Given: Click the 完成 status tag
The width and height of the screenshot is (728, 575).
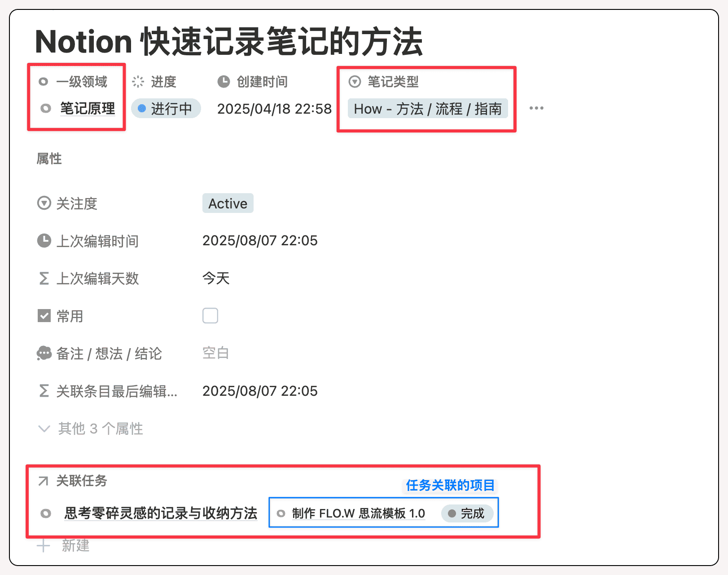Looking at the screenshot, I should click(x=467, y=513).
